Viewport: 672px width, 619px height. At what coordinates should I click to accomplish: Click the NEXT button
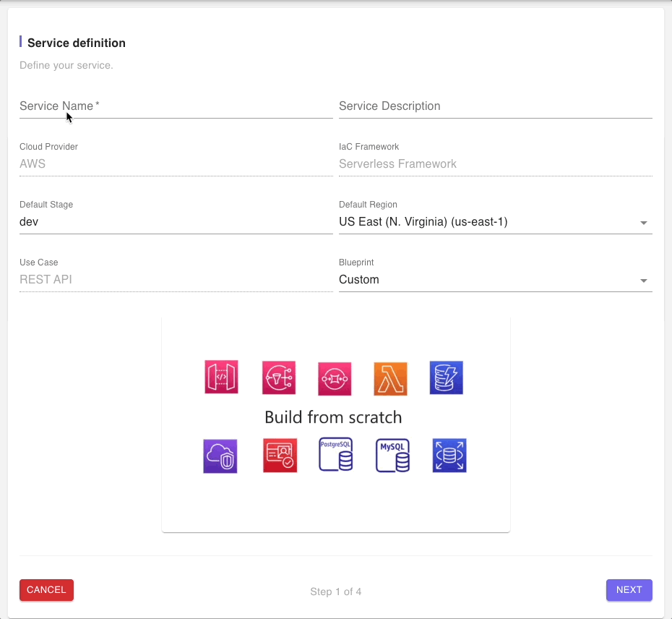coord(629,590)
